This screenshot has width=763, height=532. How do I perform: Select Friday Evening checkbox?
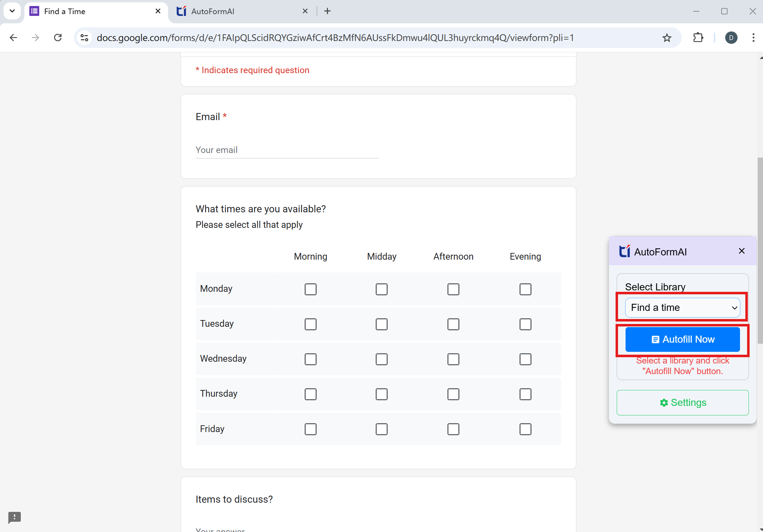[x=525, y=429]
